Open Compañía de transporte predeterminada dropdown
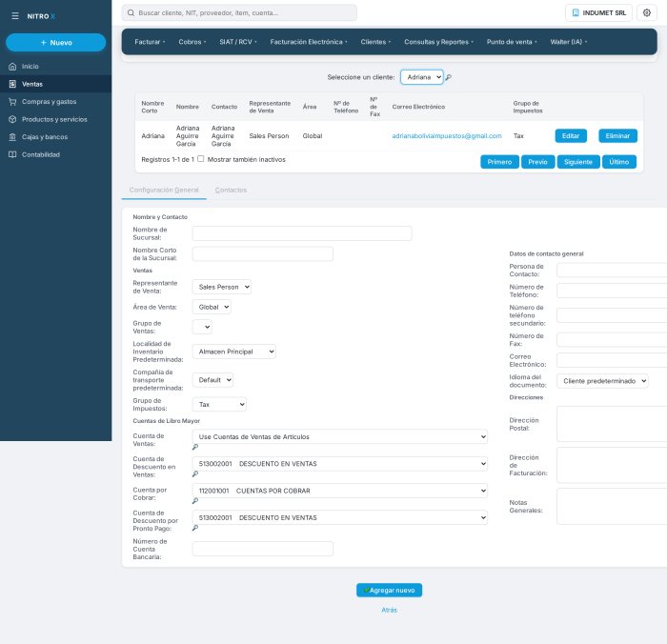The image size is (667, 644). [x=212, y=380]
